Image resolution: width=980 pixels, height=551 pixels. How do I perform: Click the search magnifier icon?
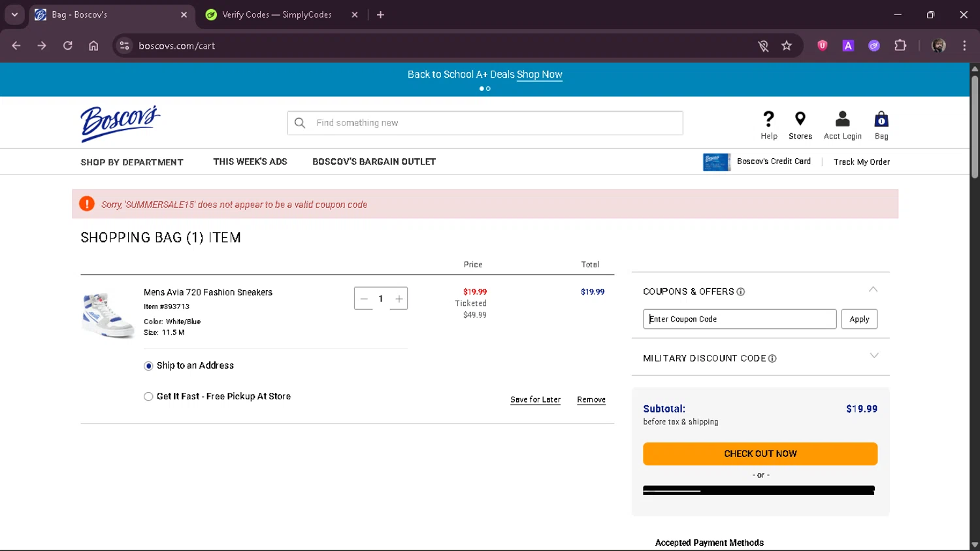(300, 123)
